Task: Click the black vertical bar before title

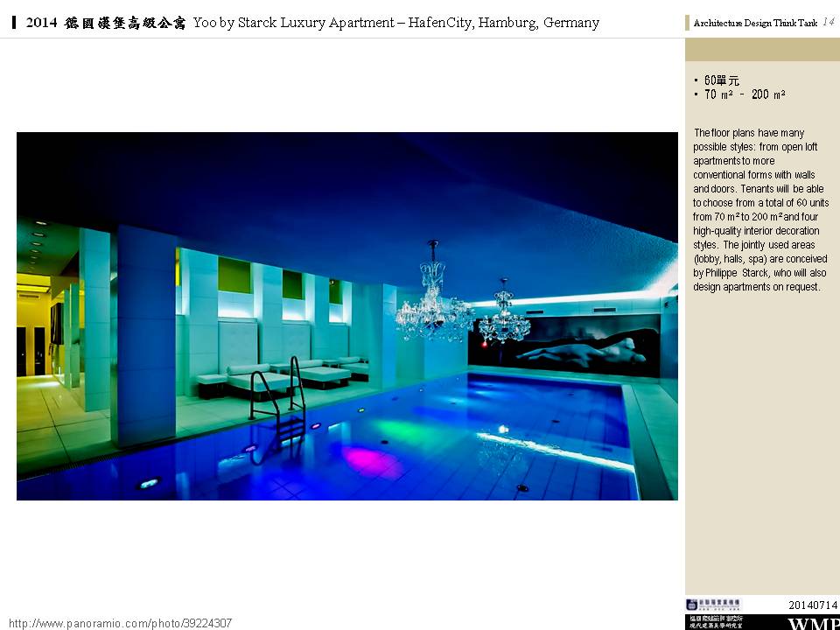Action: click(x=15, y=23)
